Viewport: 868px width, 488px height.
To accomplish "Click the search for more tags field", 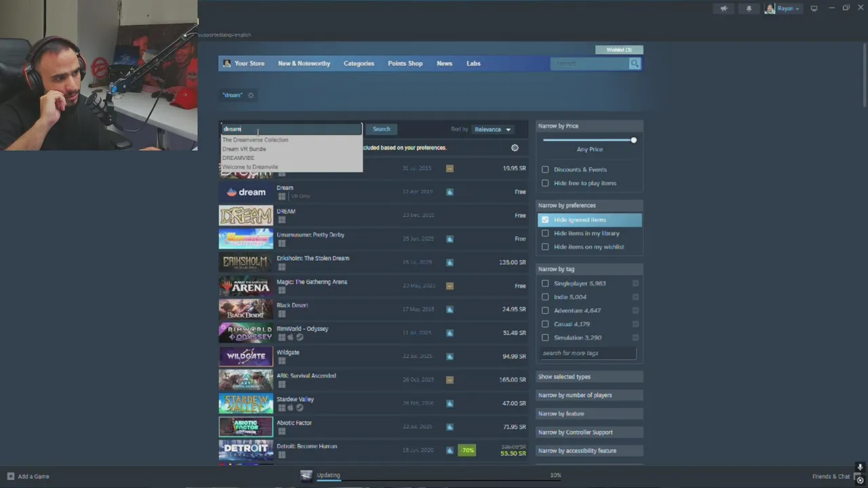I will tap(587, 353).
